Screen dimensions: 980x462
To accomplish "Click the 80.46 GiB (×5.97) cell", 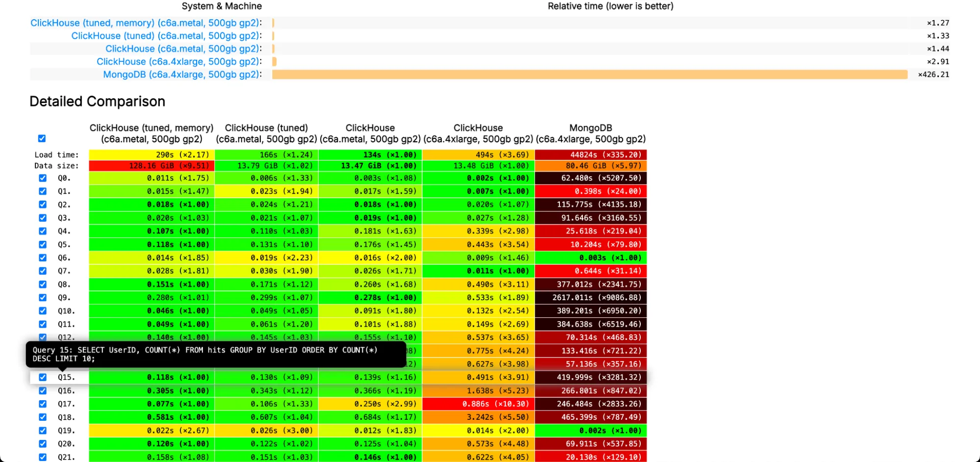I will 591,166.
